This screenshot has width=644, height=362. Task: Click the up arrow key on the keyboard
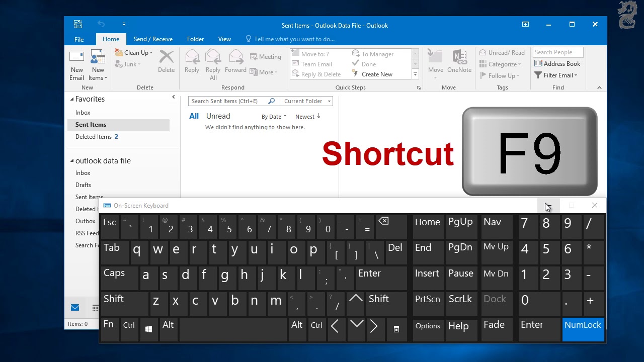click(x=356, y=303)
